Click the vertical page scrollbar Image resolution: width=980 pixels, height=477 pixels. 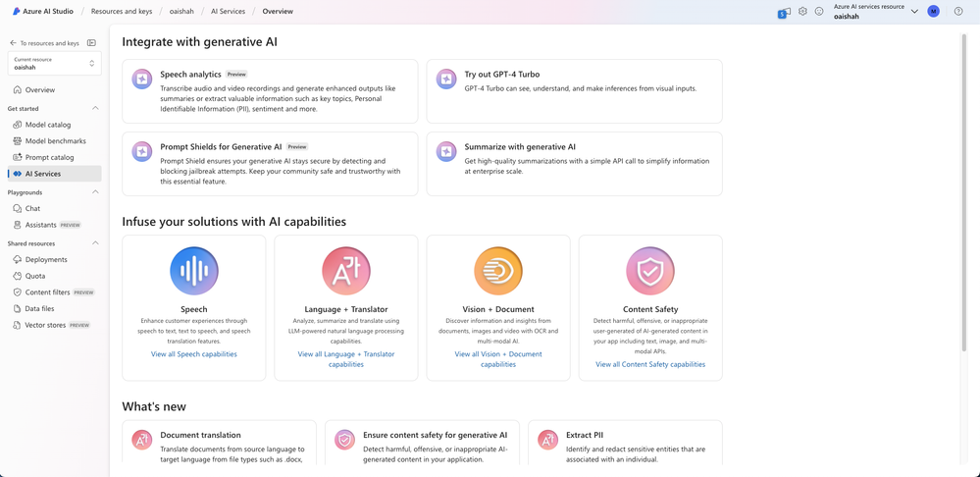pyautogui.click(x=963, y=193)
